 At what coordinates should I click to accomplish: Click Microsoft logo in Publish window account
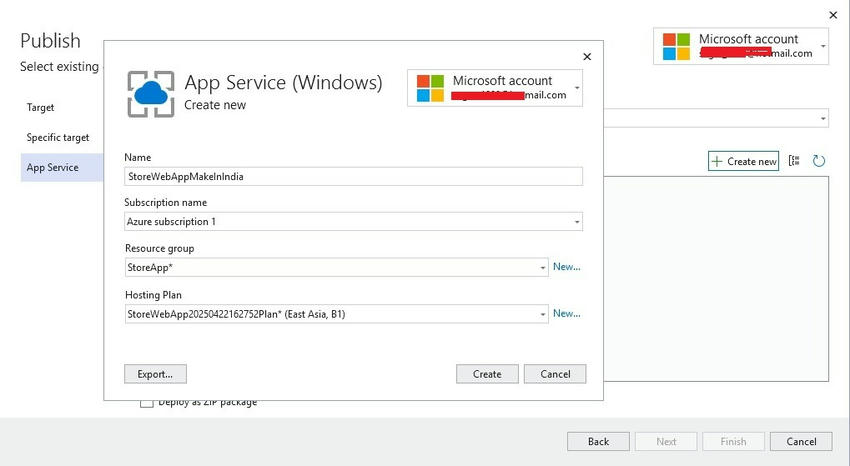[676, 47]
